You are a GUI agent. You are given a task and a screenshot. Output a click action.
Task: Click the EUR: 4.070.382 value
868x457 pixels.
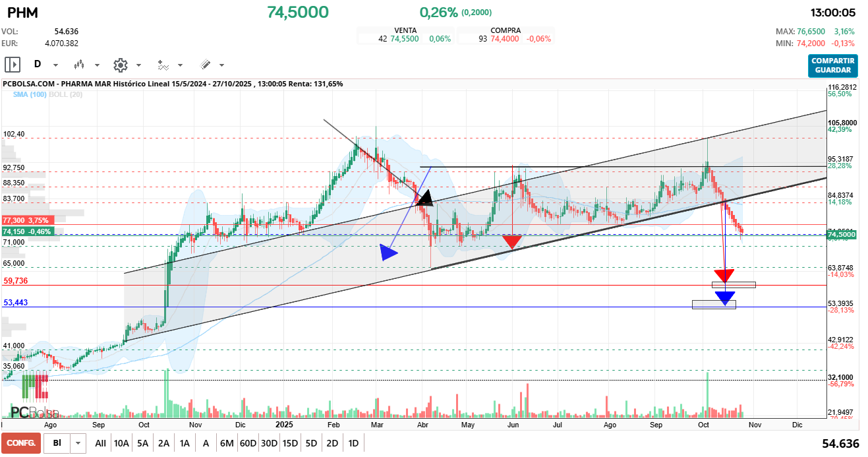pos(62,43)
